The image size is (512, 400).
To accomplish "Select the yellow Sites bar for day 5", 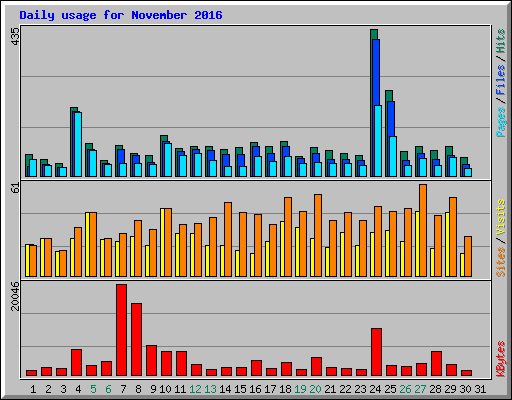I will pos(87,244).
